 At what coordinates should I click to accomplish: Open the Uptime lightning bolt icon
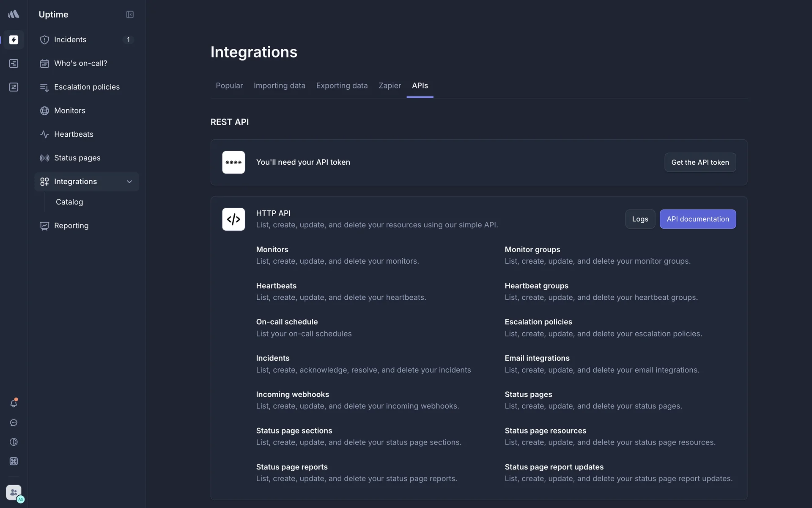click(14, 40)
